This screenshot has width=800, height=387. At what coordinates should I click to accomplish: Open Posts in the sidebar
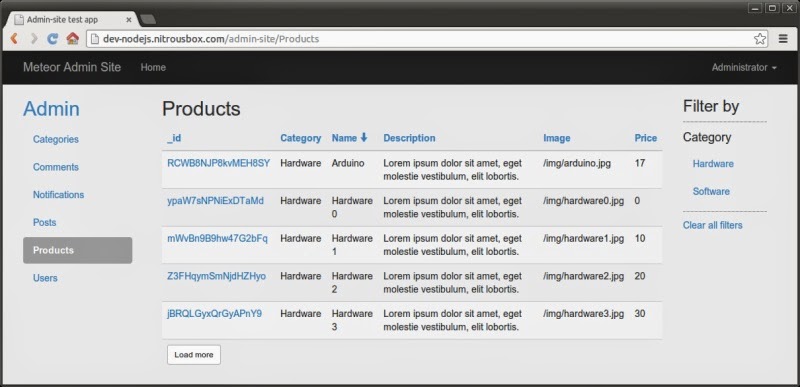(44, 222)
